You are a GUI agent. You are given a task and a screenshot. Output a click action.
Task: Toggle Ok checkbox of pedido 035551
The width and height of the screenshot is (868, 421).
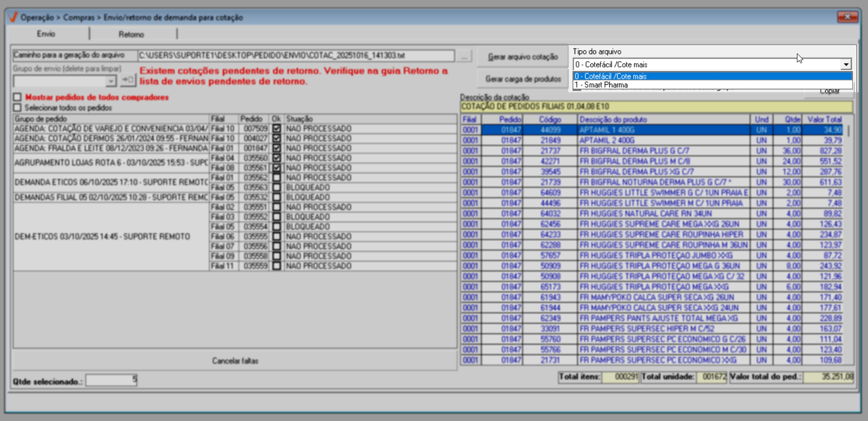coord(277,207)
